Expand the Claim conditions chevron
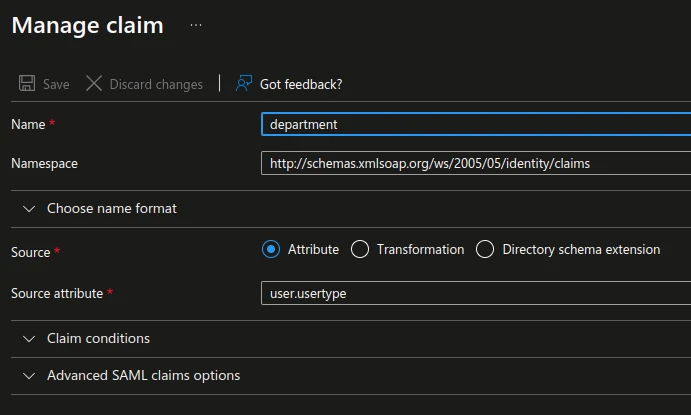This screenshot has width=691, height=415. click(29, 339)
